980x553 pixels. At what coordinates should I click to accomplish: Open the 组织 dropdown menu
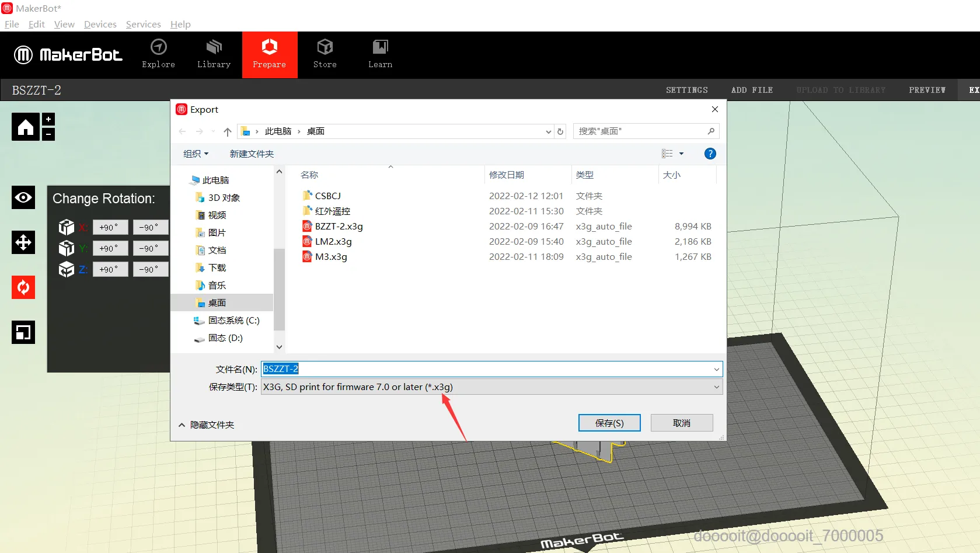click(196, 154)
